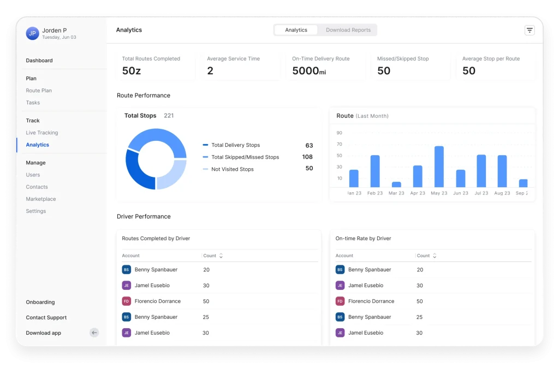This screenshot has width=559, height=392.
Task: Click the Tuesday, Jun 03 date
Action: 59,37
